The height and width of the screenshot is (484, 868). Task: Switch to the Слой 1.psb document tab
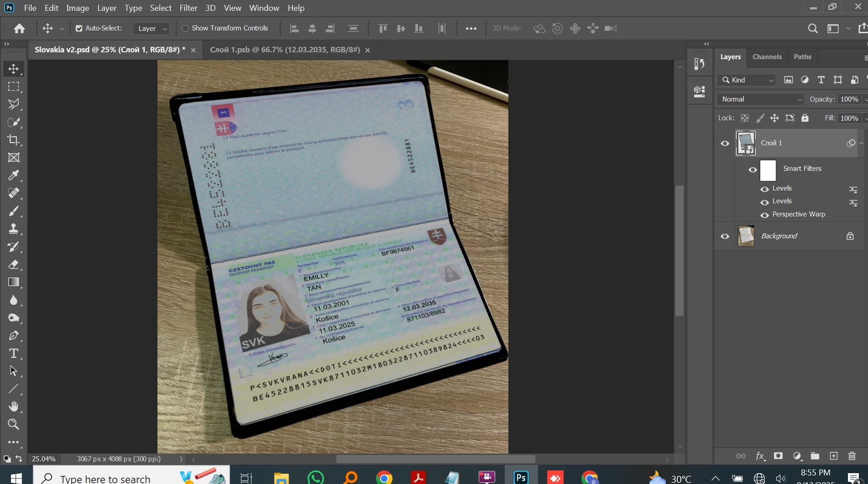click(285, 50)
